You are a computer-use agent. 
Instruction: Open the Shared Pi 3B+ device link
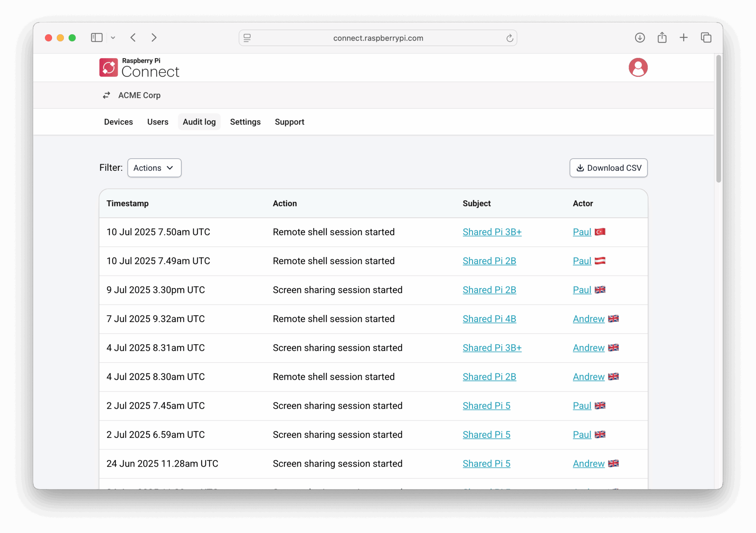(x=492, y=232)
